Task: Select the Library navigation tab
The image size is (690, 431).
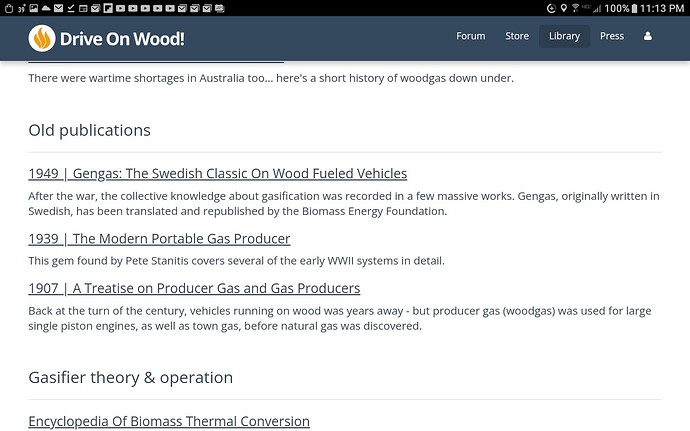Action: pos(564,36)
